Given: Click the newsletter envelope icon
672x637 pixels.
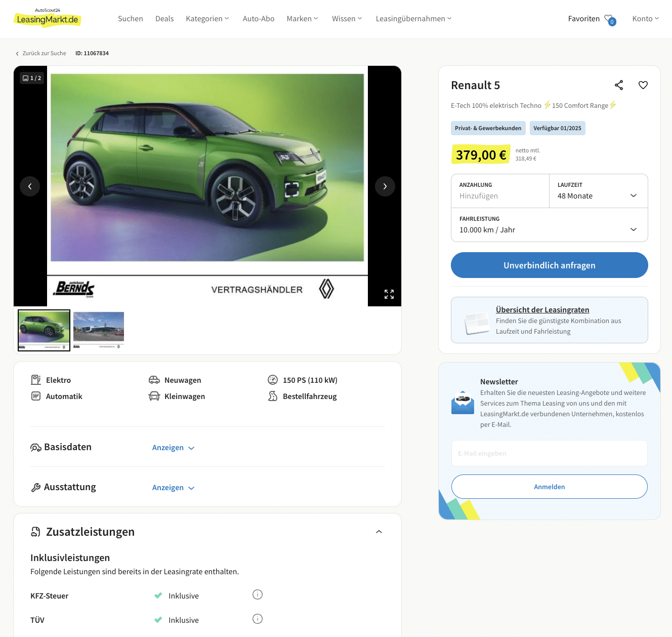Looking at the screenshot, I should (463, 403).
